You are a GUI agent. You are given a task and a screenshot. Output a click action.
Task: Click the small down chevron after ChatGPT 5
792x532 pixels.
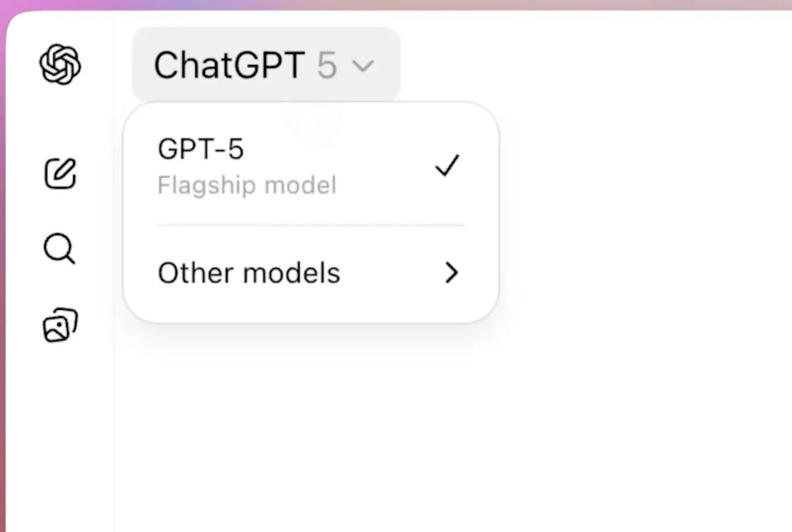363,66
